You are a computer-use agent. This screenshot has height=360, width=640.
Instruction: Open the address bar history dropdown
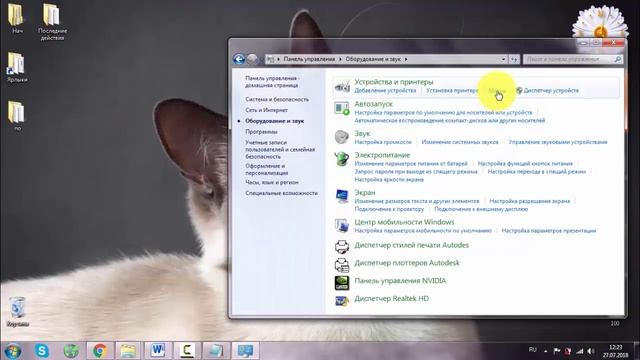503,59
